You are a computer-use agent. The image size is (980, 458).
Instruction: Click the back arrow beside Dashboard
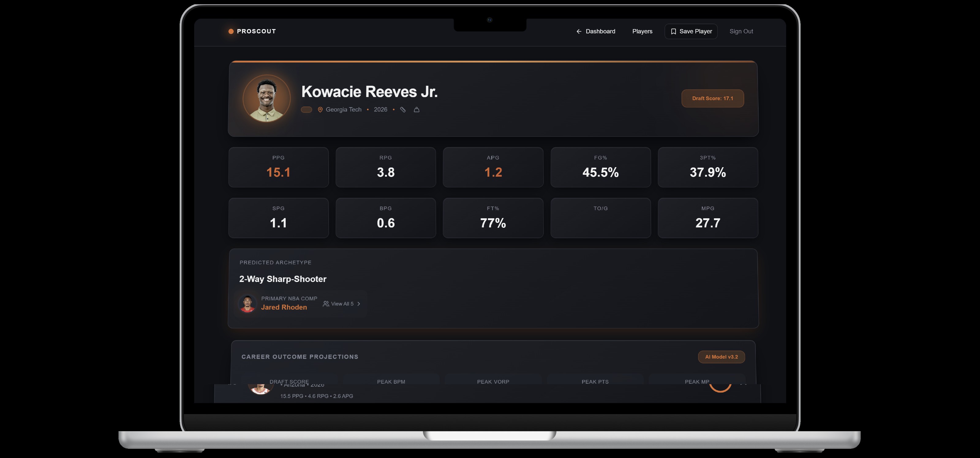[579, 32]
